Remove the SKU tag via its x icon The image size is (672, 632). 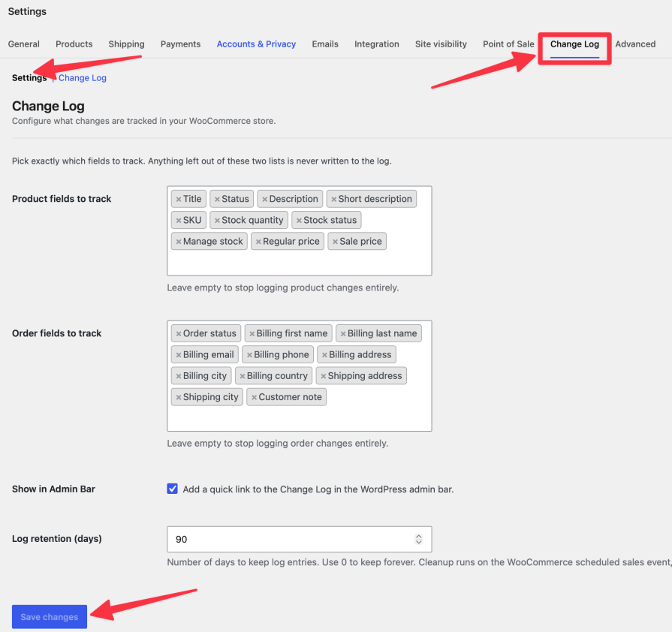179,220
